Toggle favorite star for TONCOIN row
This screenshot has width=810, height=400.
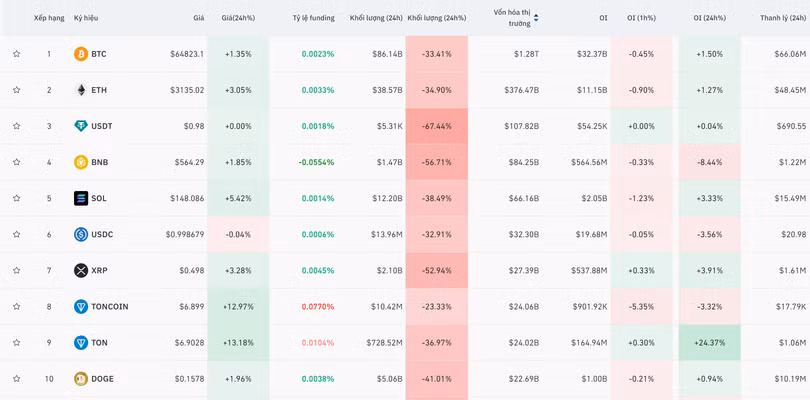(x=17, y=306)
